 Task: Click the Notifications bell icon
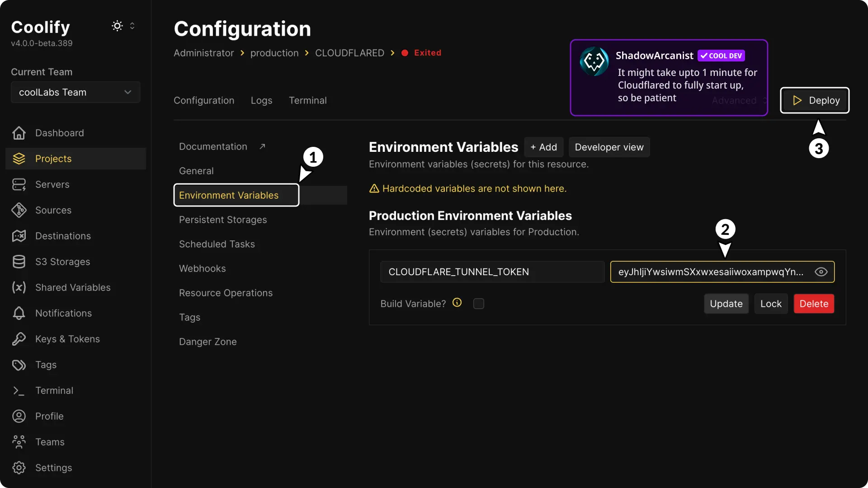19,313
